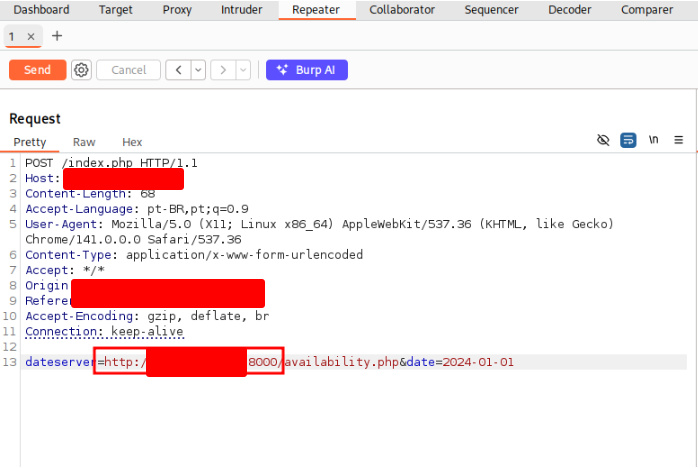Open the request editor hamburger menu
This screenshot has height=468, width=698.
coord(678,141)
